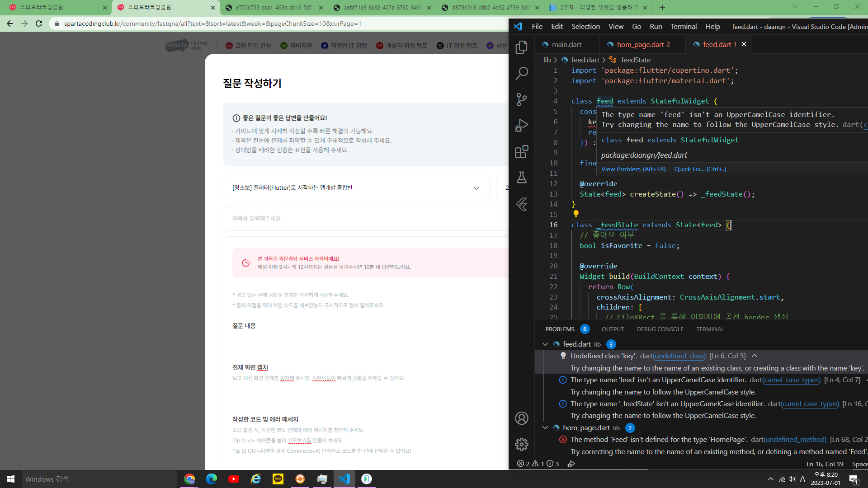868x488 pixels.
Task: Open the Terminal menu
Action: point(684,27)
